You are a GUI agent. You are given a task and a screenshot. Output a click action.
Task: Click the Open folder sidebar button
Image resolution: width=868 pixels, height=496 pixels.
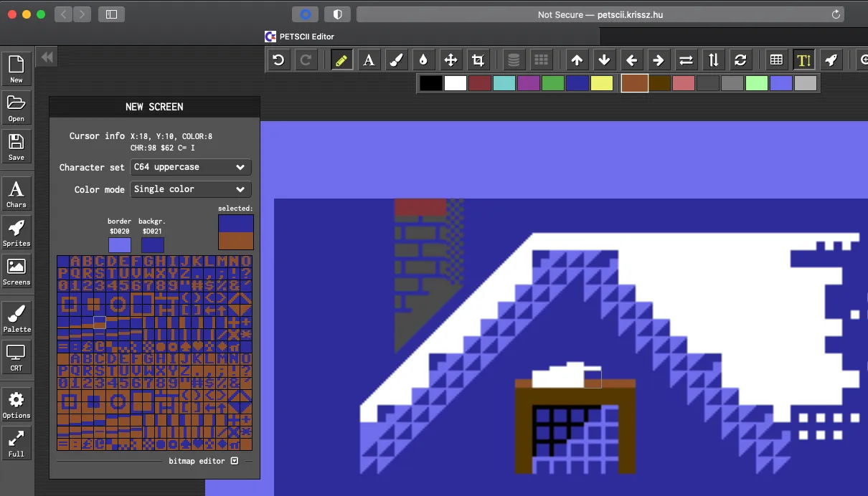(16, 108)
